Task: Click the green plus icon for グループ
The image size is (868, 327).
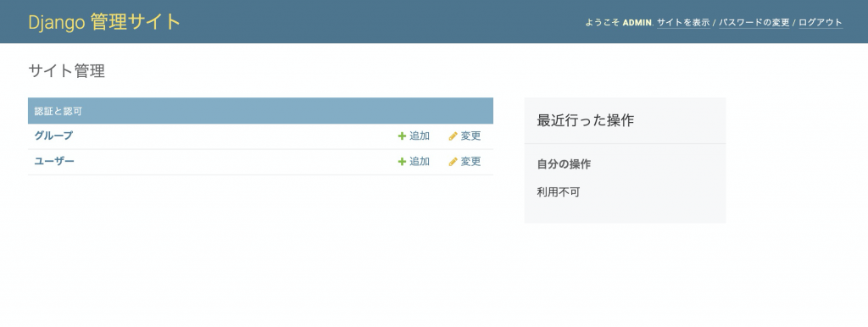Action: coord(402,136)
